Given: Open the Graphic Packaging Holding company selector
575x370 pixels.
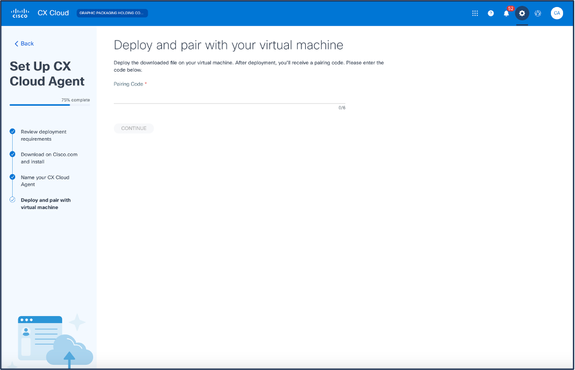Looking at the screenshot, I should (x=112, y=13).
